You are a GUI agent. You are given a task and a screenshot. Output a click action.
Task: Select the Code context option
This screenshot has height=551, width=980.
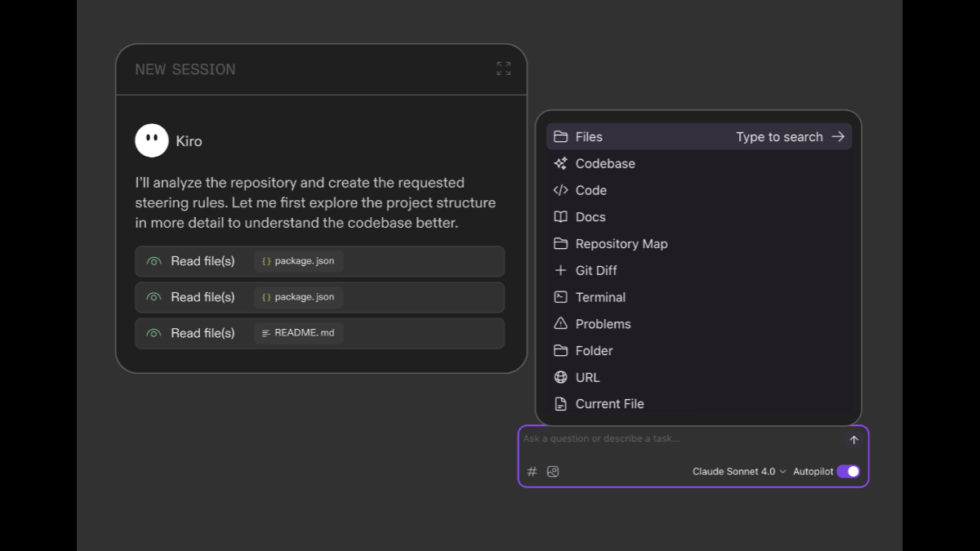tap(590, 190)
